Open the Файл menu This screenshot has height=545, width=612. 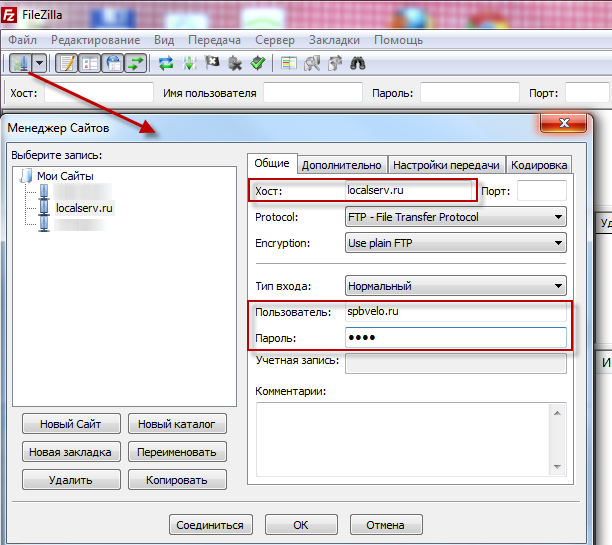point(23,40)
